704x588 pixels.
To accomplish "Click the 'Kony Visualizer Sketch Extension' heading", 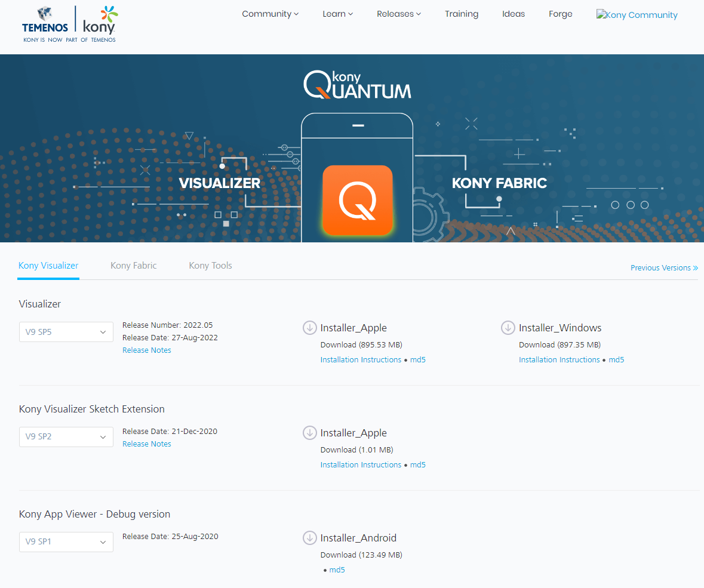I will [91, 410].
